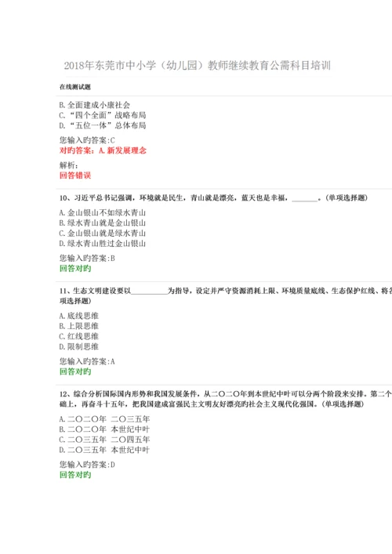This screenshot has height=554, width=392.
Task: Select option D. 绿水青山胜过金山银山
Action: pyautogui.click(x=103, y=244)
